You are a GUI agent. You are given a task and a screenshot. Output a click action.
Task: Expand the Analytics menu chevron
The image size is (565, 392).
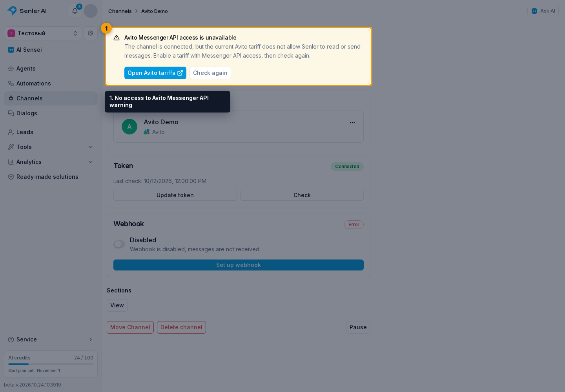pyautogui.click(x=91, y=162)
